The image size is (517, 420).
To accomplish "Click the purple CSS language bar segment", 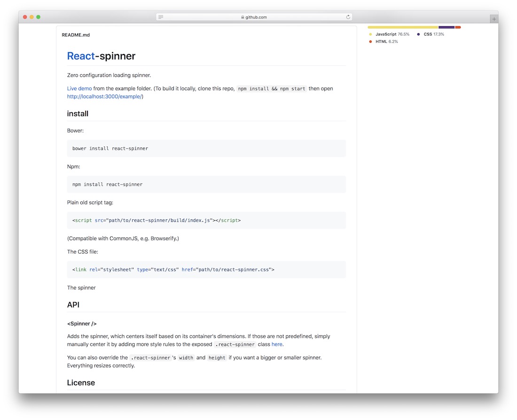I will click(446, 27).
